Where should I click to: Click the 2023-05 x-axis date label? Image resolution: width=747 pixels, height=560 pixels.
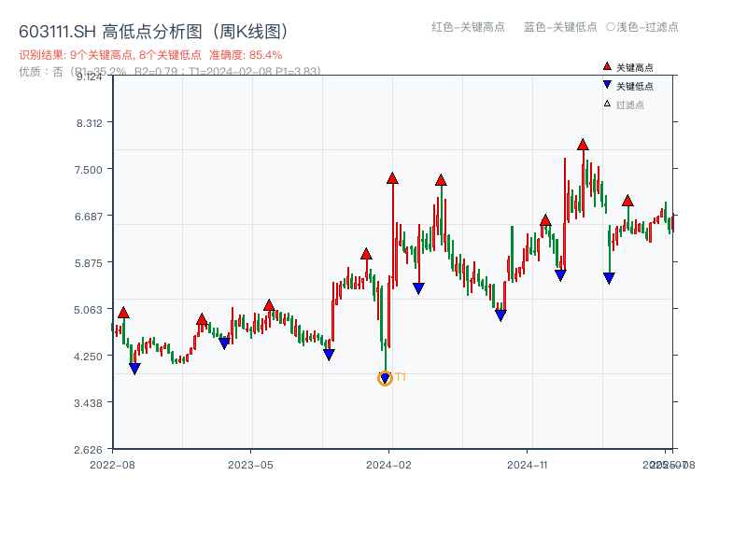(x=250, y=465)
